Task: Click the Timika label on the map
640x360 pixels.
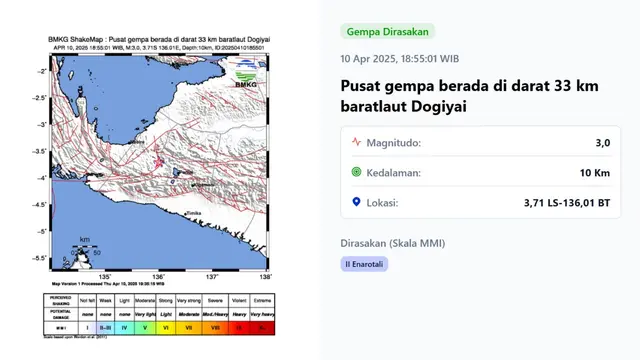Action: click(x=193, y=213)
